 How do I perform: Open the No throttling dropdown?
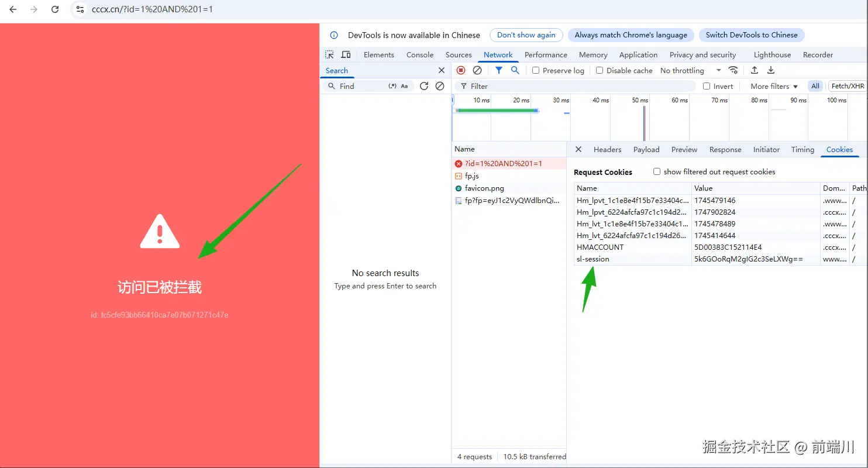pos(690,70)
